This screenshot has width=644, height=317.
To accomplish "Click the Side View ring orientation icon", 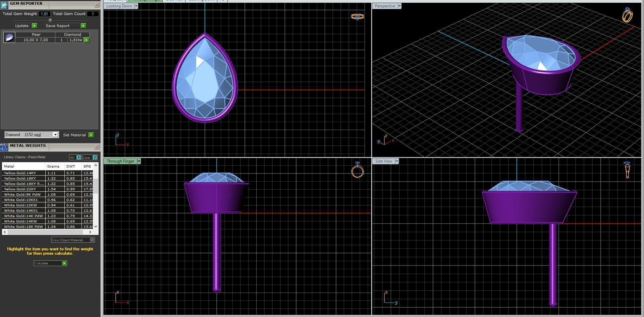I will click(627, 170).
